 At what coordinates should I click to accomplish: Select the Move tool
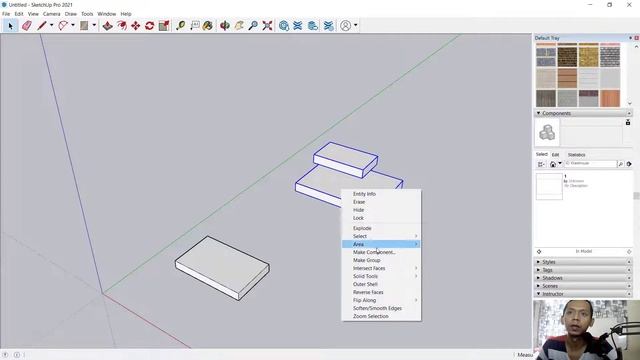click(x=136, y=26)
